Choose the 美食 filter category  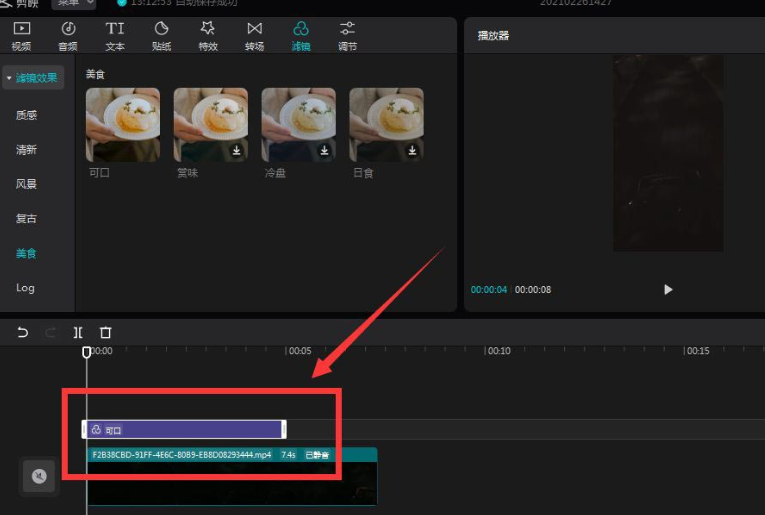[x=26, y=254]
